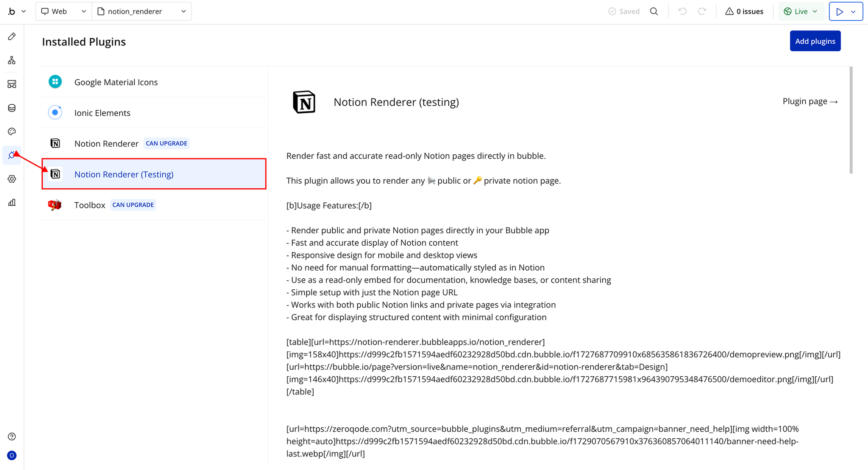The height and width of the screenshot is (470, 868).
Task: Open the Plugin page link
Action: click(810, 101)
